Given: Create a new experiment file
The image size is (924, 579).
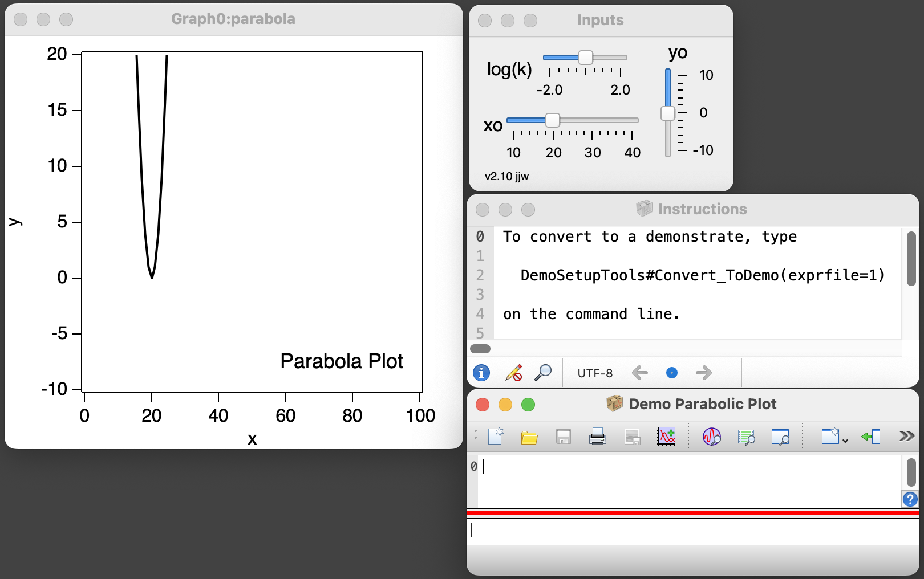Looking at the screenshot, I should [x=496, y=437].
